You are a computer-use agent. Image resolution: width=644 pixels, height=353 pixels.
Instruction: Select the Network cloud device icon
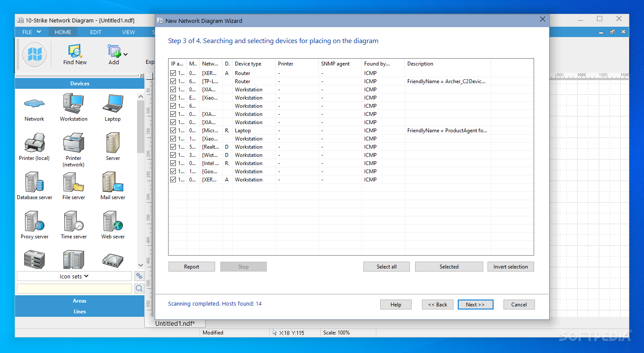tap(34, 103)
